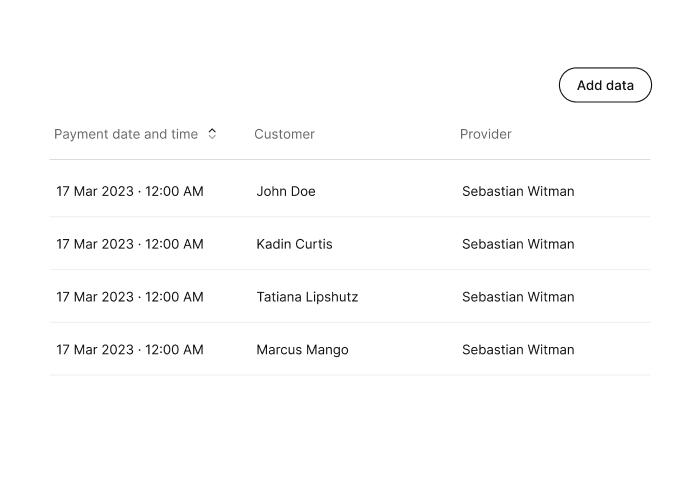Select Marcus Mango customer cell

click(302, 350)
